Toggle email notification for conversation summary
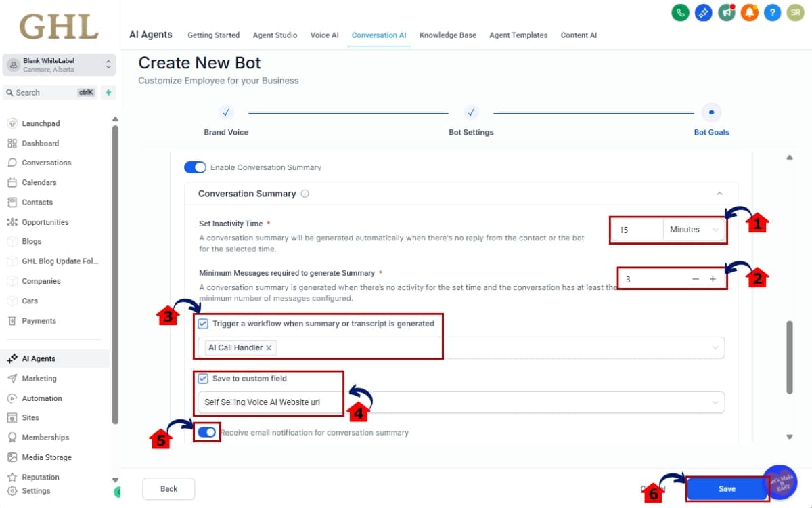This screenshot has width=812, height=508. (x=206, y=432)
